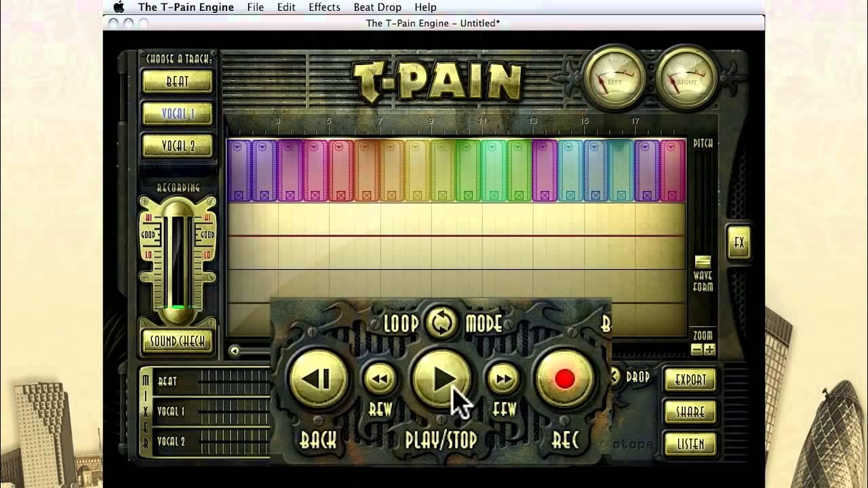Toggle the X checkbox on measure 18 pink segment
This screenshot has height=488, width=868.
point(673,195)
